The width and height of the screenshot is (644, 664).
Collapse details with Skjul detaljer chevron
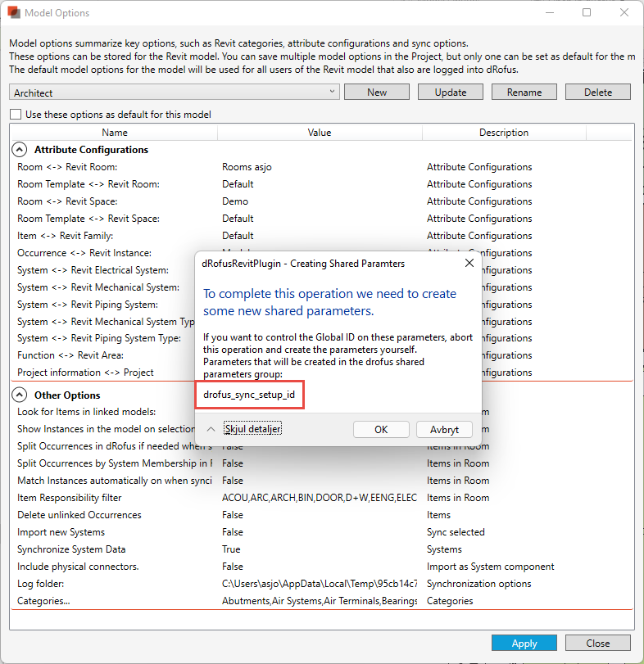pyautogui.click(x=211, y=429)
